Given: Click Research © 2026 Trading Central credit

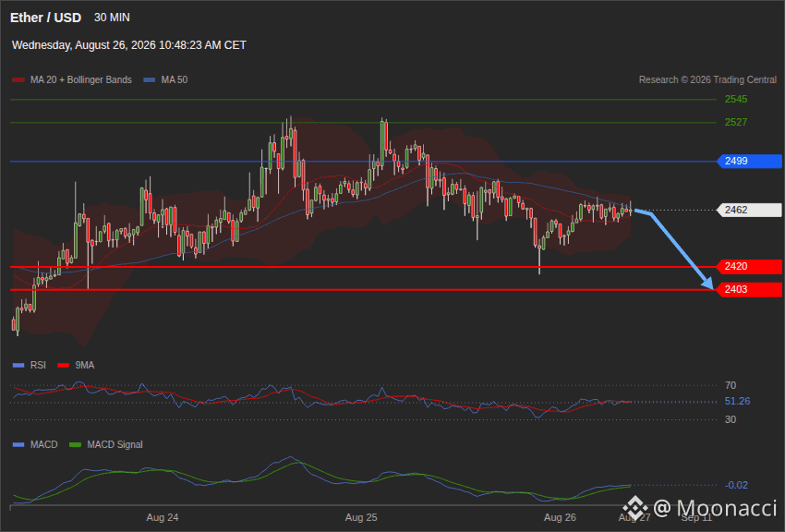Looking at the screenshot, I should [707, 79].
